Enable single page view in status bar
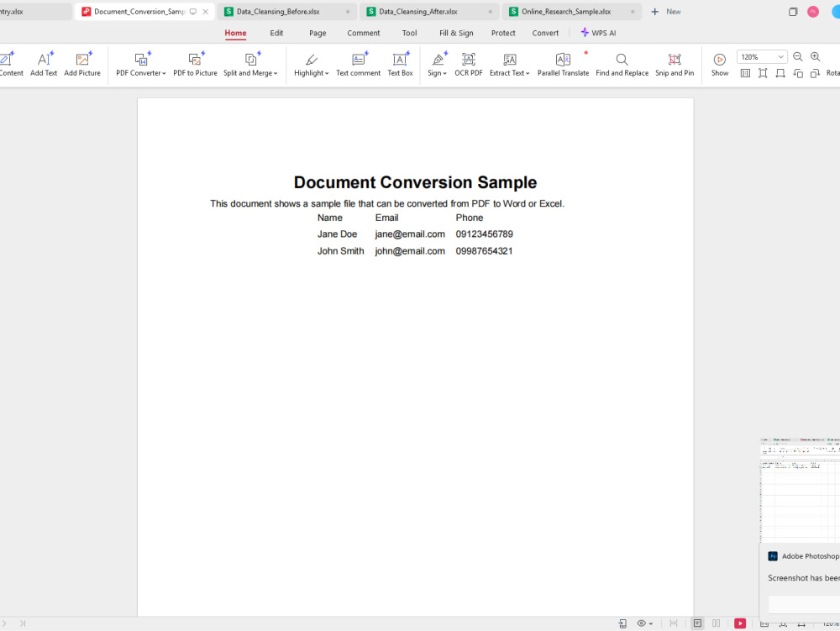840x631 pixels. 697,623
